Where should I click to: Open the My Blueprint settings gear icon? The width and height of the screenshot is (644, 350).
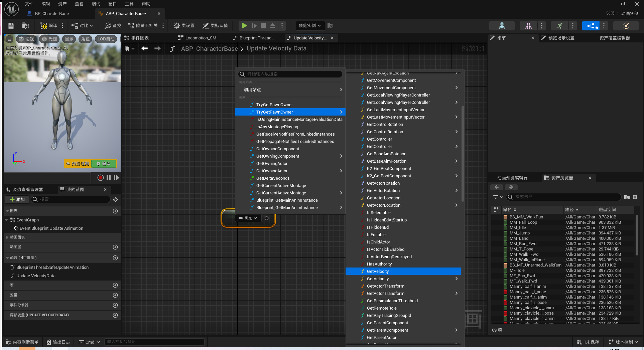(115, 199)
